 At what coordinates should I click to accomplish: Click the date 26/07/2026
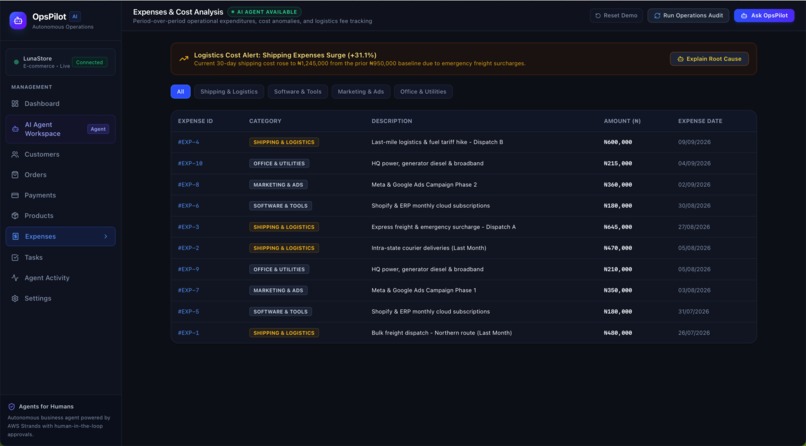click(x=693, y=333)
